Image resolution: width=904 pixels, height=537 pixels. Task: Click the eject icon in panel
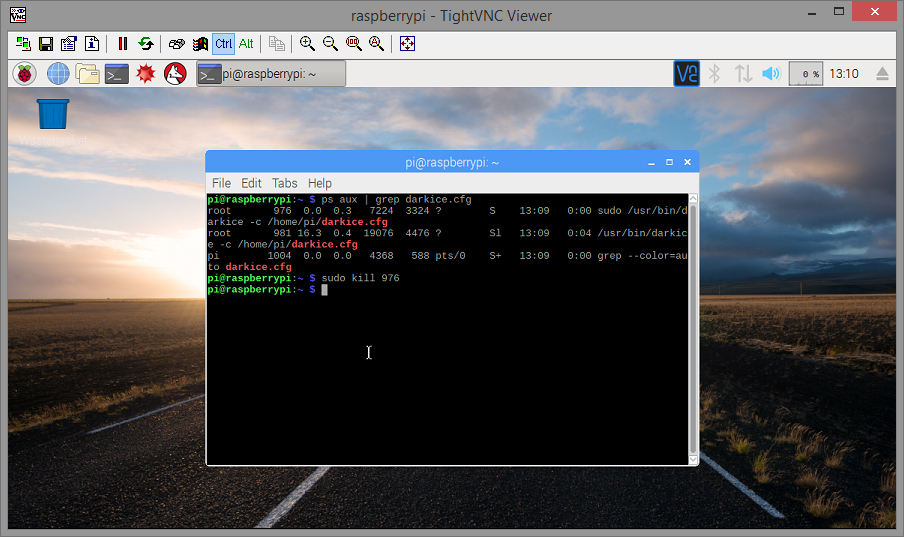coord(882,74)
